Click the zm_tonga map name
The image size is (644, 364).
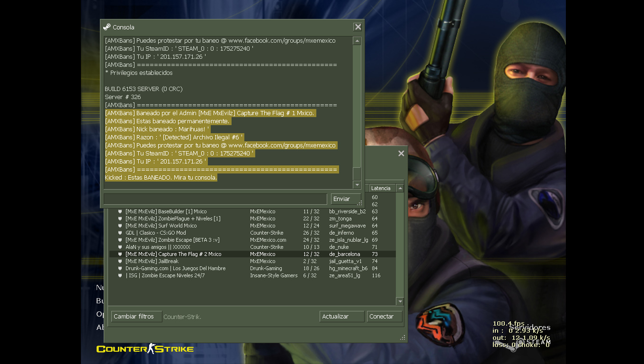pos(340,218)
